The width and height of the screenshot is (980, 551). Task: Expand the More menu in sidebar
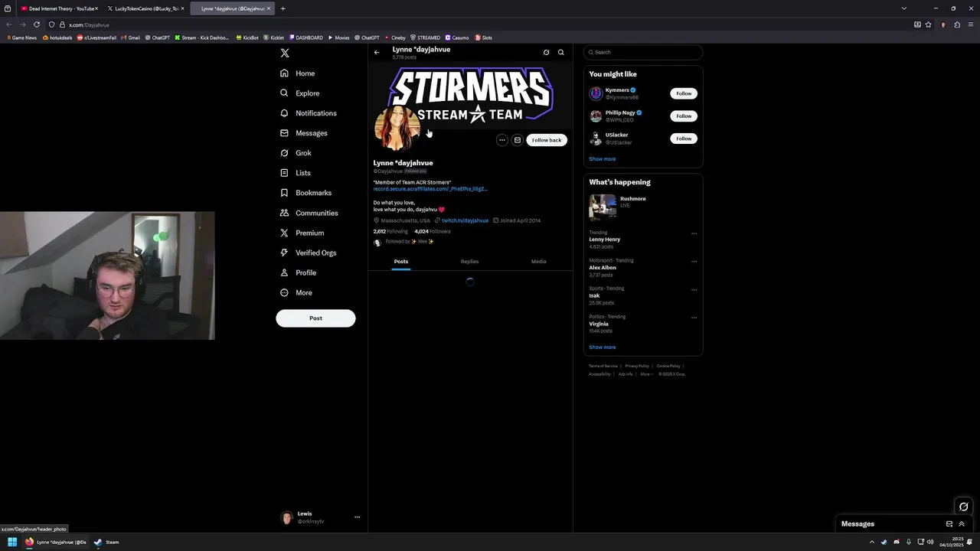pyautogui.click(x=296, y=292)
